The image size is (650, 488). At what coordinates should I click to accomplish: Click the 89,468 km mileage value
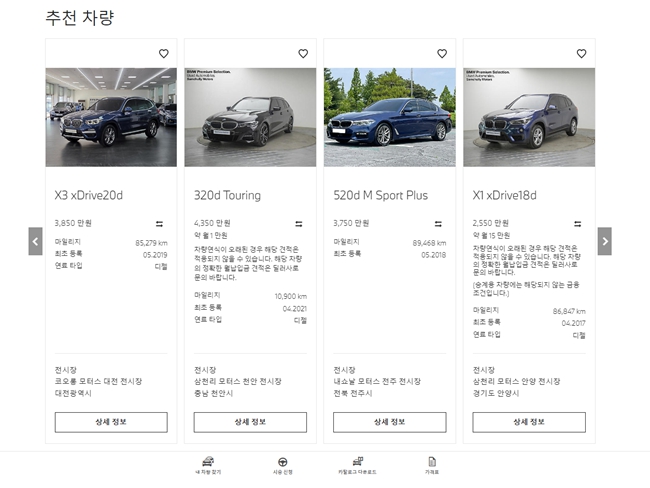click(x=429, y=243)
